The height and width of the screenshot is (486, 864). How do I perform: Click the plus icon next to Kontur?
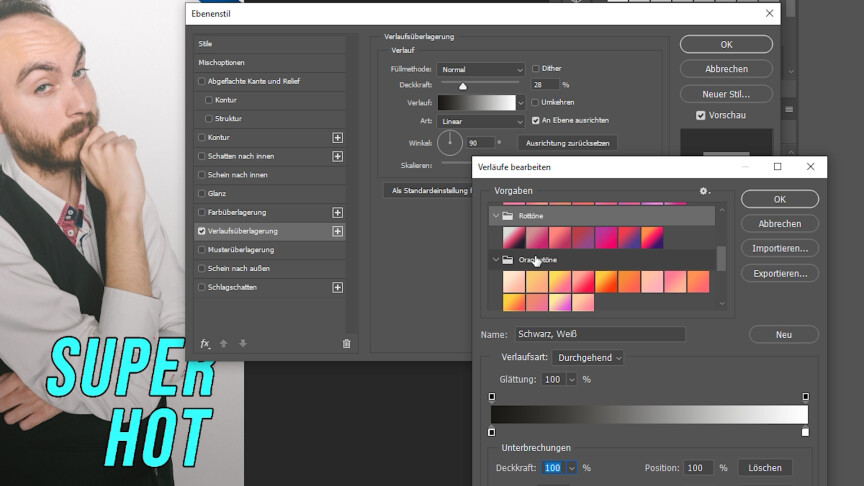[x=337, y=138]
